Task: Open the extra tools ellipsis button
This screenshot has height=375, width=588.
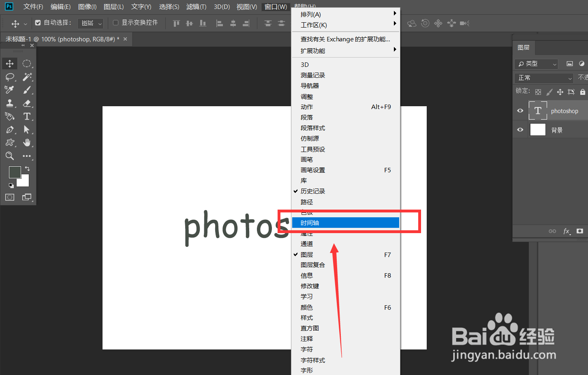Action: pos(27,156)
